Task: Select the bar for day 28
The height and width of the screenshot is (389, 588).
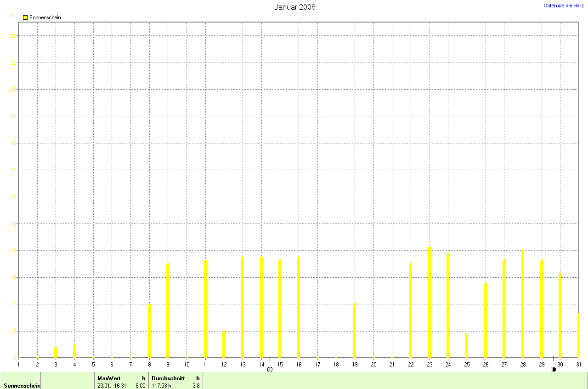Action: point(523,303)
